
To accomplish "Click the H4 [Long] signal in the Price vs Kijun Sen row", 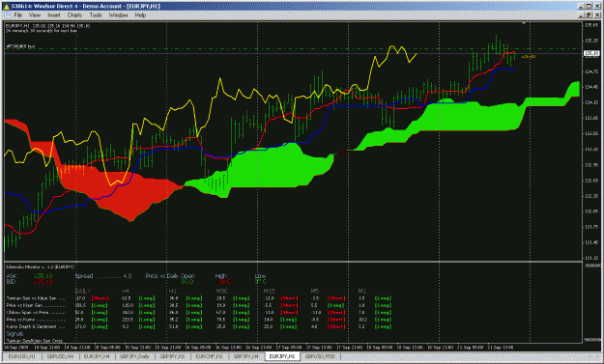I will (x=147, y=305).
